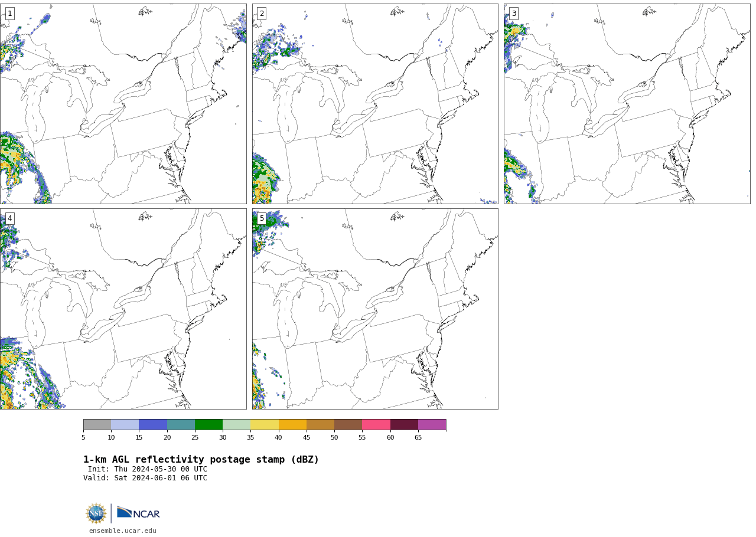Click the panel number label 5
The width and height of the screenshot is (756, 537).
coord(262,218)
